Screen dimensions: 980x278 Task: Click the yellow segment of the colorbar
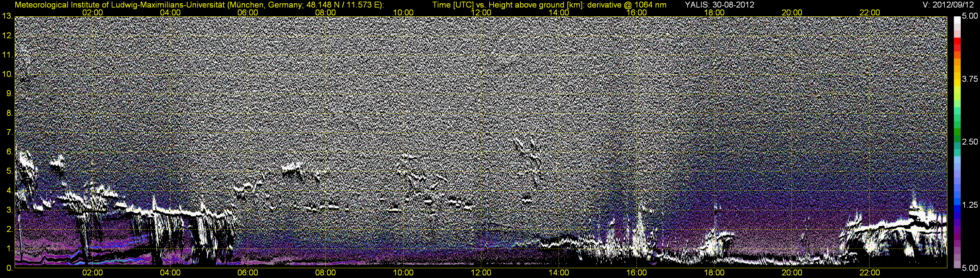(957, 83)
